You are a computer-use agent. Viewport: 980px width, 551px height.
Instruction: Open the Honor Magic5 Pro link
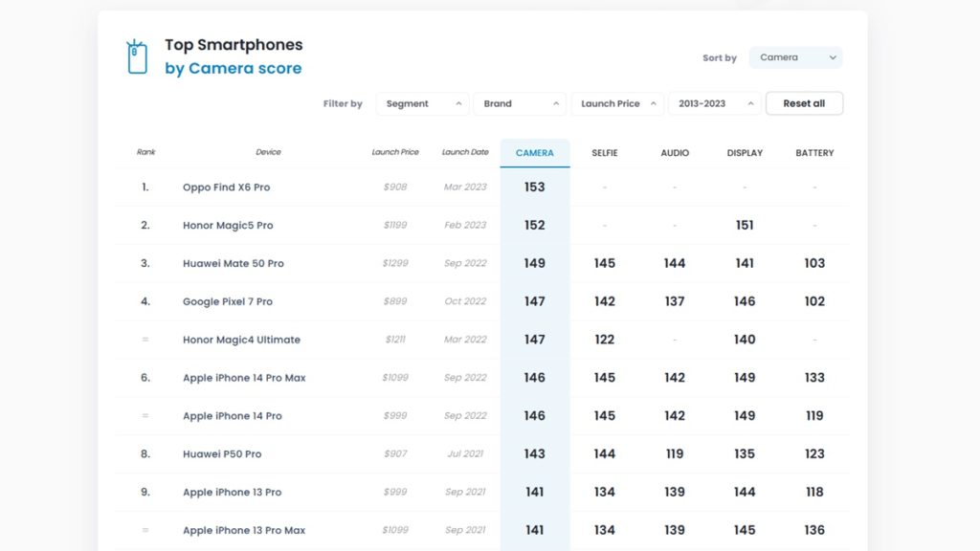click(228, 225)
